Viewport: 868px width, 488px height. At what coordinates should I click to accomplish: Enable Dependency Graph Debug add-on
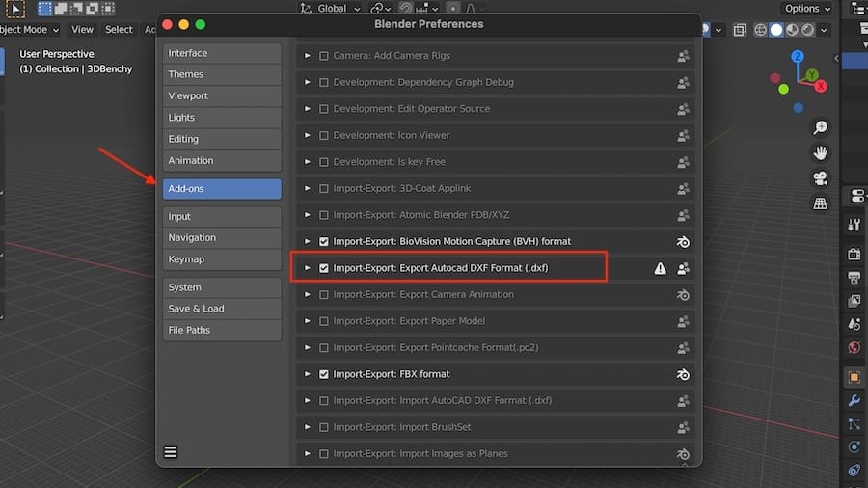[324, 82]
